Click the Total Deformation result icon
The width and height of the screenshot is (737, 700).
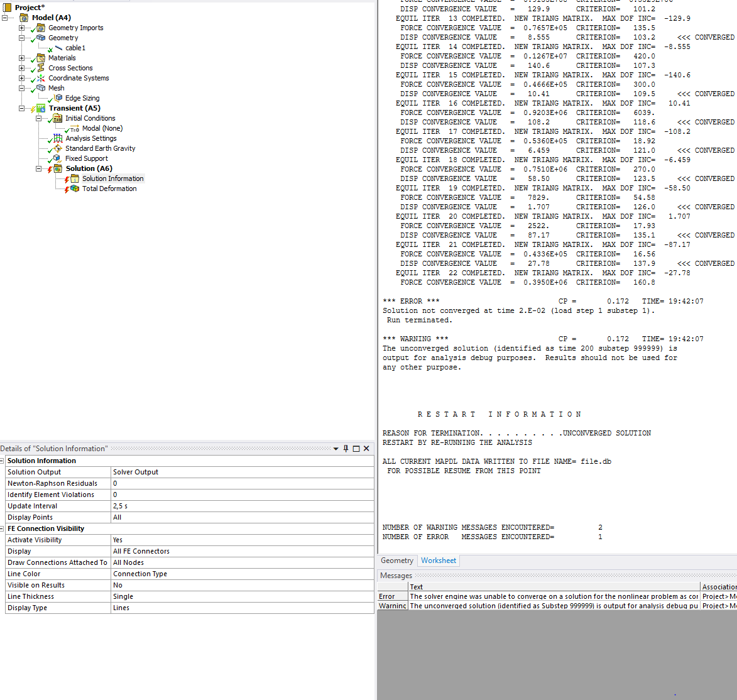click(75, 189)
